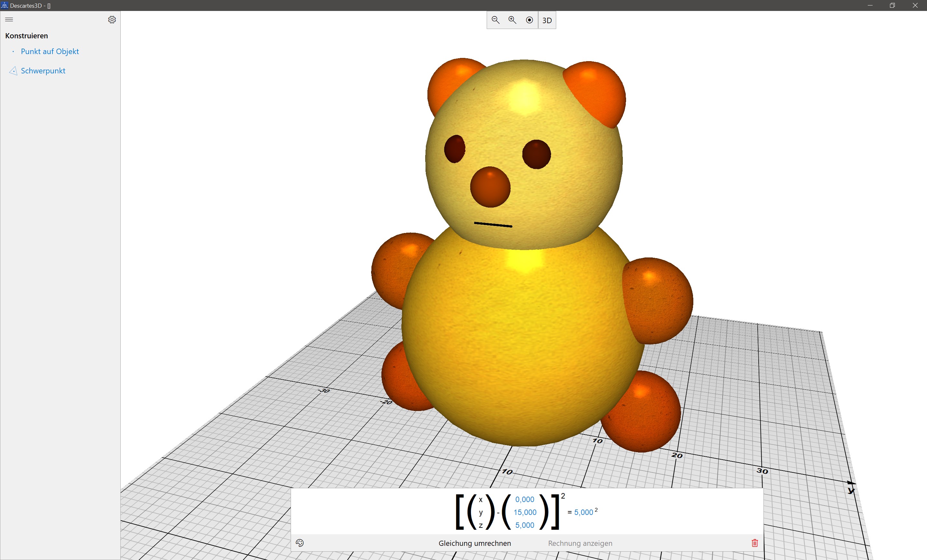Open settings via the gear icon
The width and height of the screenshot is (927, 560).
[x=112, y=20]
